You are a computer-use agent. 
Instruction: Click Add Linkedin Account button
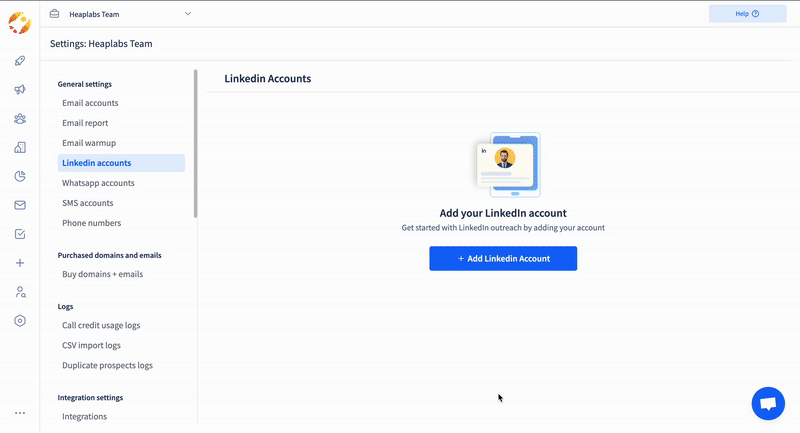[503, 259]
